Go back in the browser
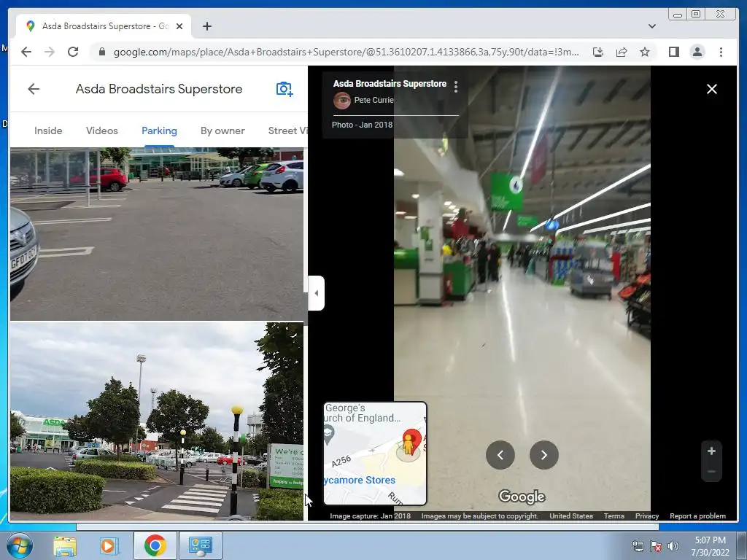The width and height of the screenshot is (747, 560). [x=26, y=52]
